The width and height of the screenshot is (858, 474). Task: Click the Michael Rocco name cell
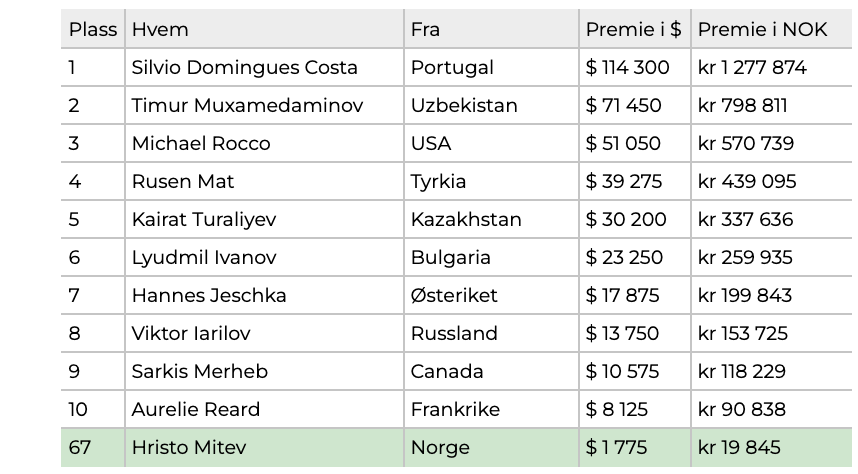pyautogui.click(x=264, y=143)
